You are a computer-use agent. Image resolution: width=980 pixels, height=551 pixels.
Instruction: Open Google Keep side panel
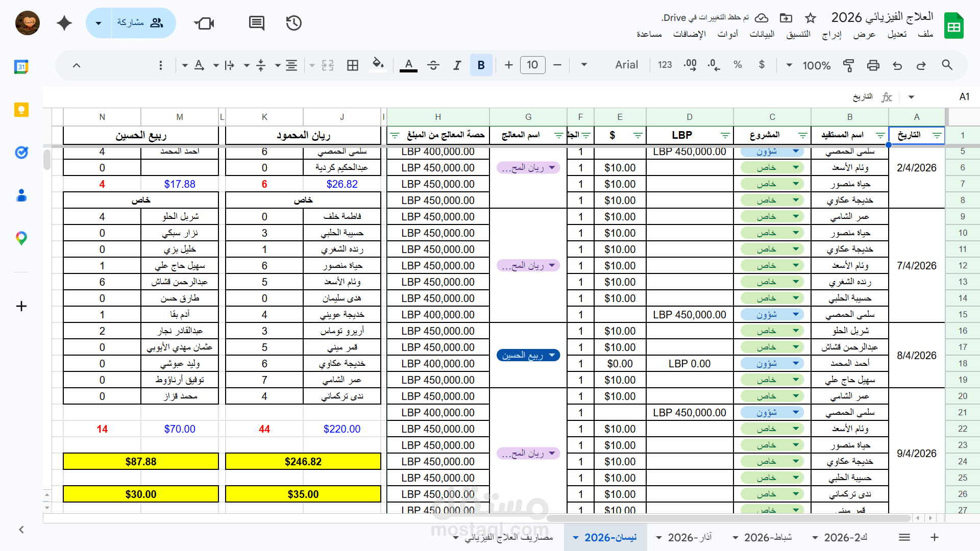click(x=21, y=110)
